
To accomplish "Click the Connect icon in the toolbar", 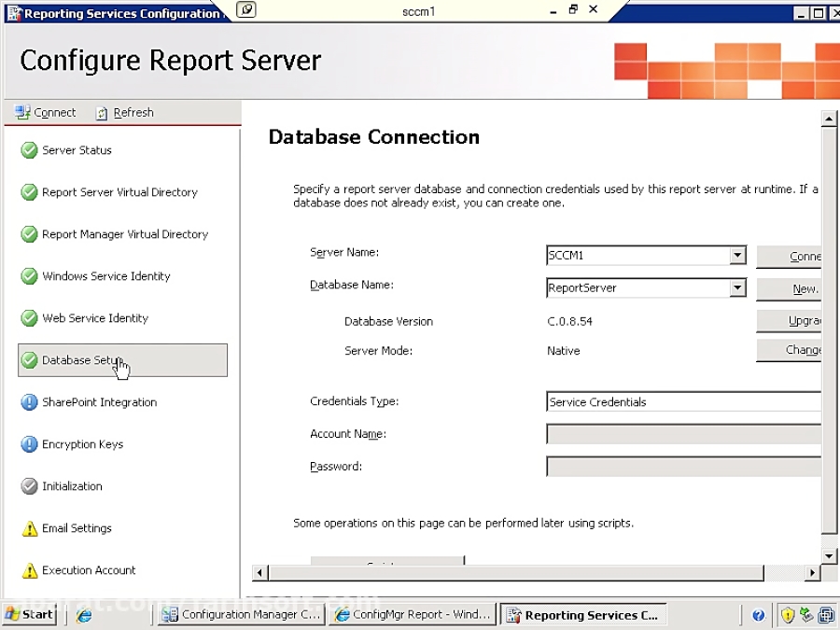I will point(22,112).
